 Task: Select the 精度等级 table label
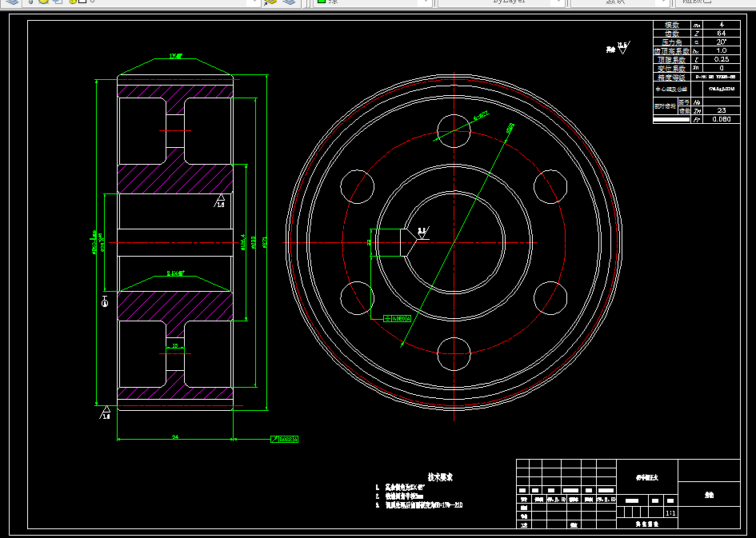(673, 77)
